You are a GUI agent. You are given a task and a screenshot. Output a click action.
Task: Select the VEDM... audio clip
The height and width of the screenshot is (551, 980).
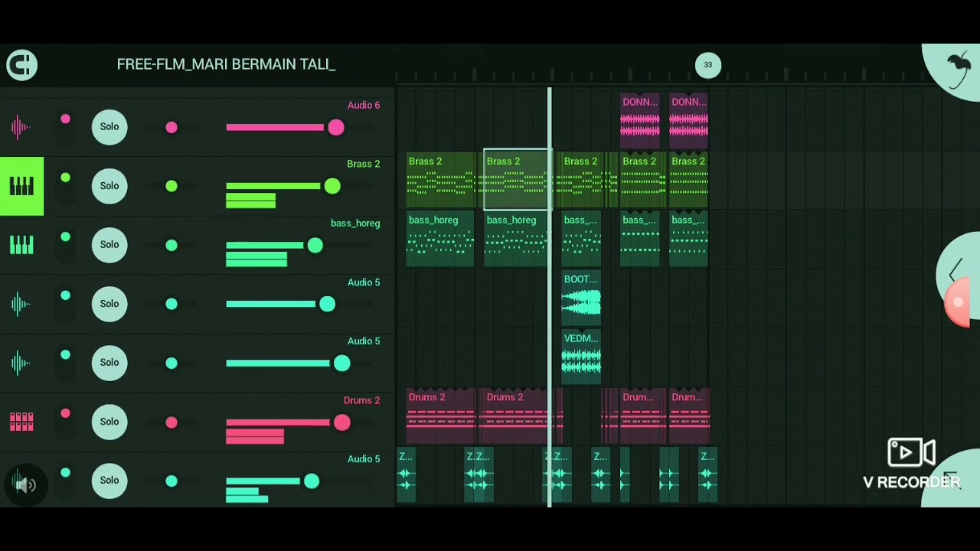click(581, 357)
